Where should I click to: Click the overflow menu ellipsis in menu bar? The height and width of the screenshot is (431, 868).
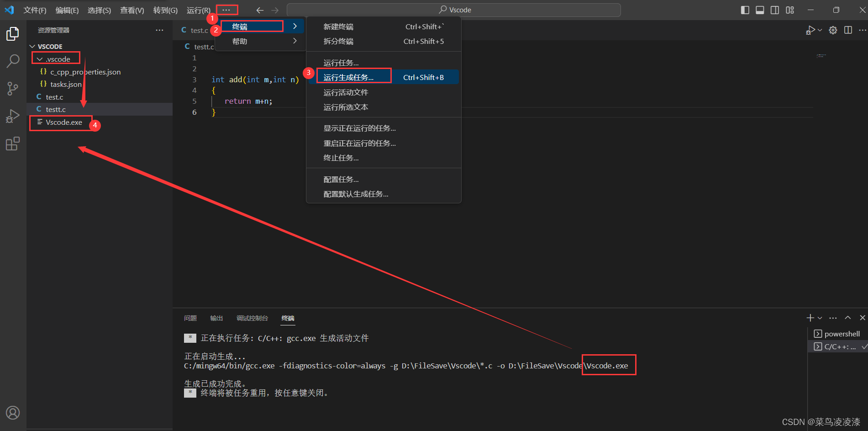(x=226, y=10)
